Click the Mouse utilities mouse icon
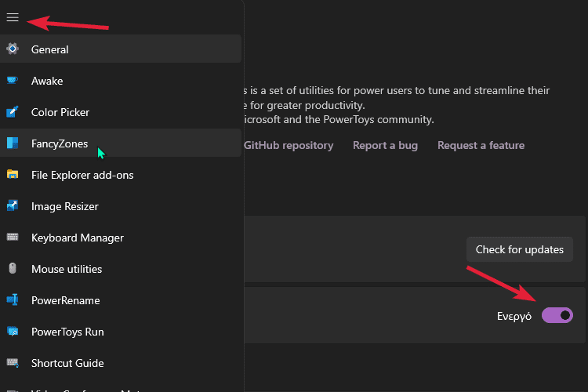This screenshot has height=392, width=588. click(13, 269)
